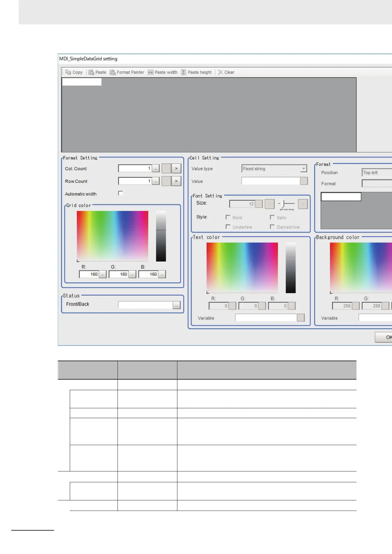Pick a hue in Grid color palette
Viewport: 392px width, 554px height.
point(113,236)
